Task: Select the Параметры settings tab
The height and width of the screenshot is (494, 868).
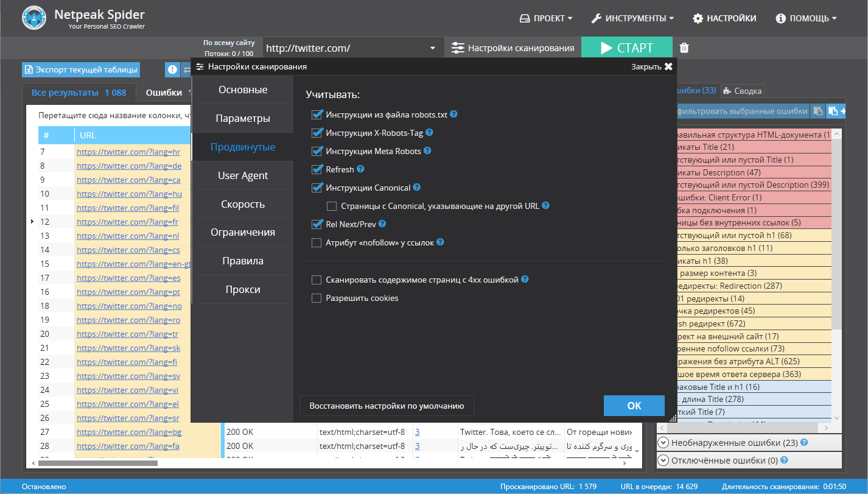Action: 243,118
